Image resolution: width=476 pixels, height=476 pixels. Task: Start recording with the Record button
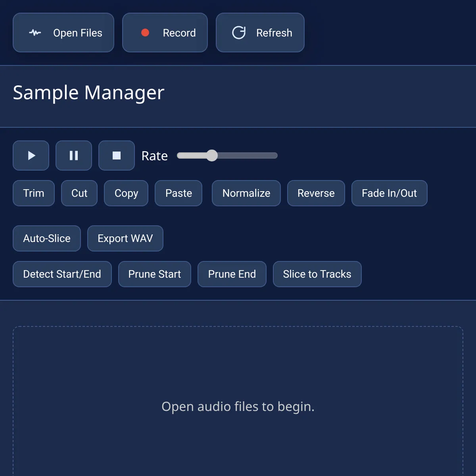click(165, 33)
